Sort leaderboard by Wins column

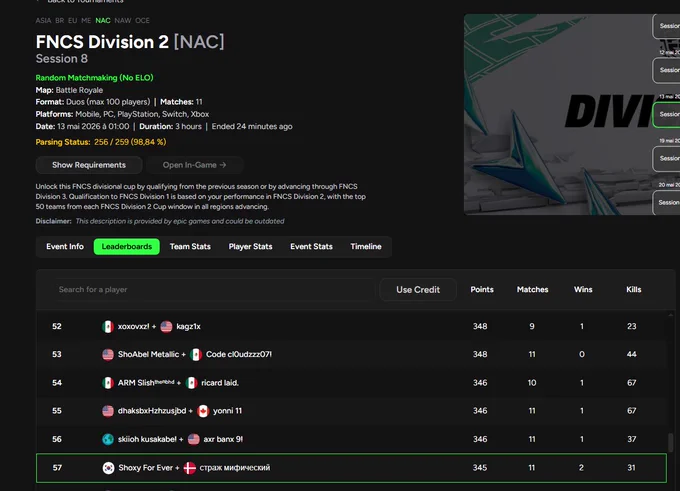click(583, 289)
